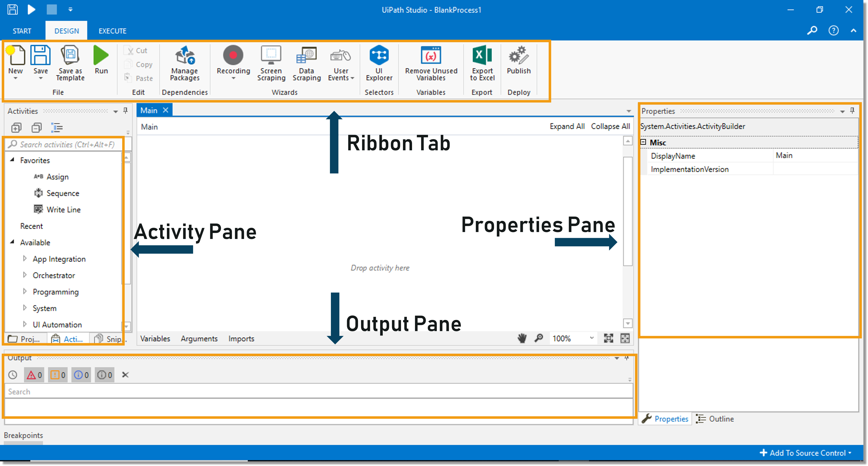The image size is (868, 466).
Task: Open the Imports panel
Action: click(241, 339)
